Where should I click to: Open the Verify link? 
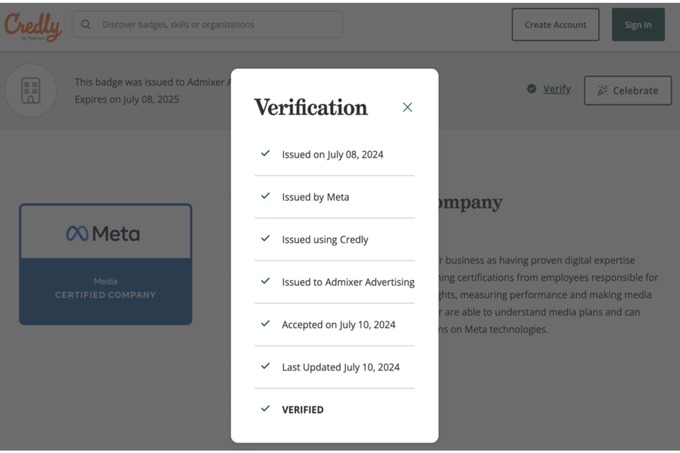[557, 89]
